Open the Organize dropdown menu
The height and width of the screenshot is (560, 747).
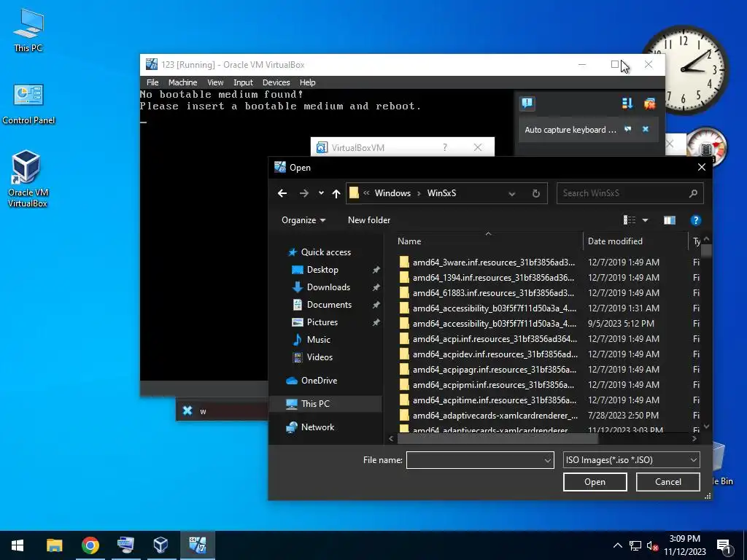click(x=303, y=220)
